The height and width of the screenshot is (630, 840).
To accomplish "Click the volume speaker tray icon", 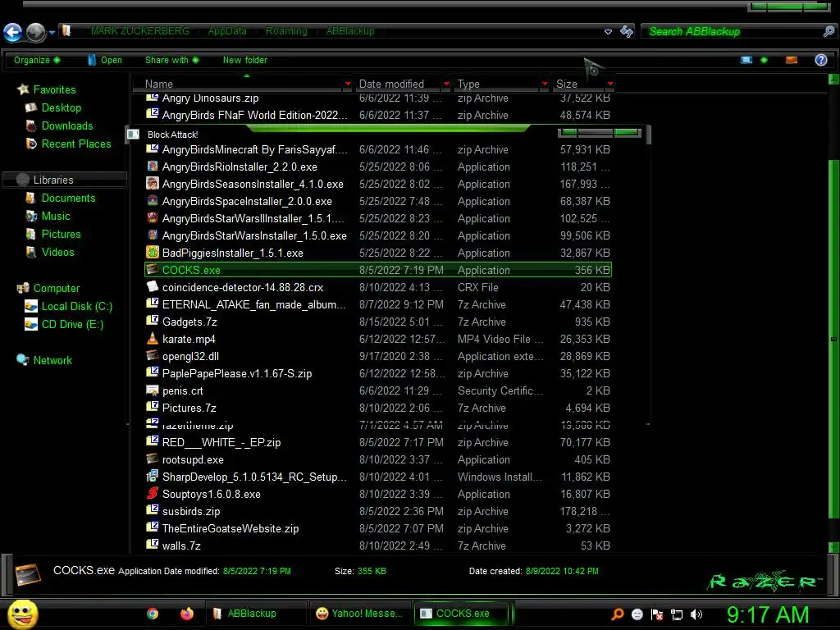I will (x=696, y=614).
